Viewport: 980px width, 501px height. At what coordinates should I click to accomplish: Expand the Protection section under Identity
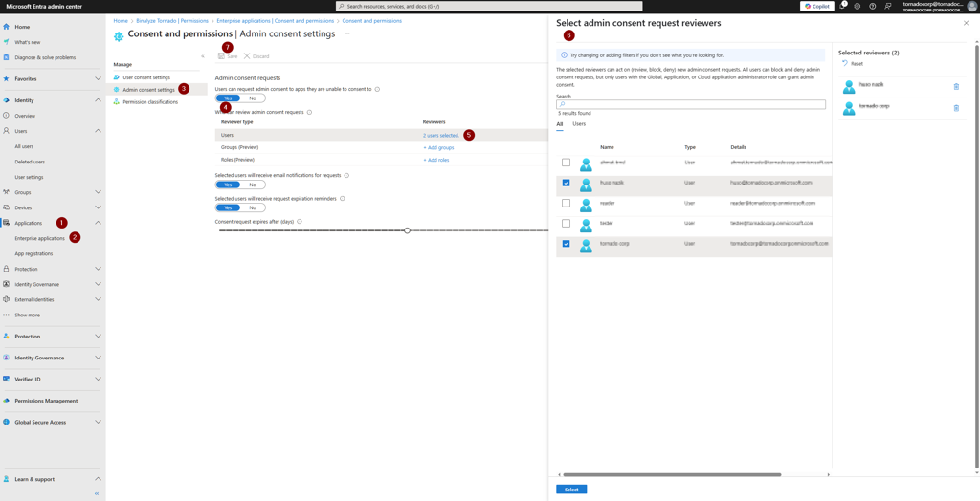pyautogui.click(x=98, y=269)
